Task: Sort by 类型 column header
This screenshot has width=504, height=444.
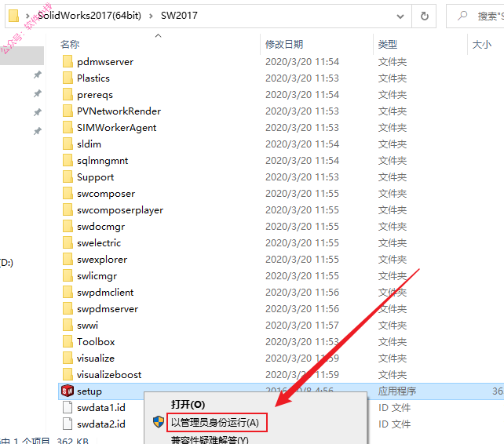Action: 388,45
